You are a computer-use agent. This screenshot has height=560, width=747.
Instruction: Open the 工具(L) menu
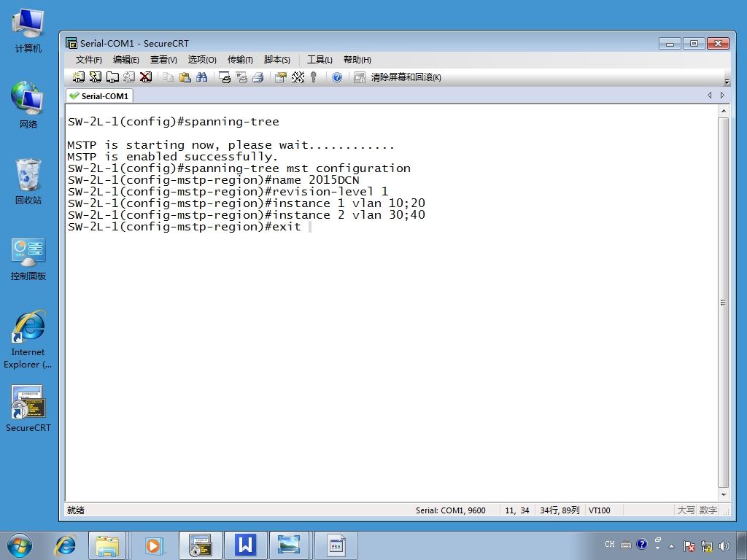tap(320, 60)
